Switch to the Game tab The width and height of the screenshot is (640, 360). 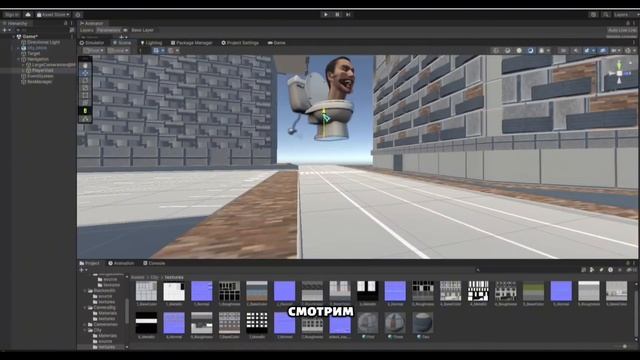point(277,42)
